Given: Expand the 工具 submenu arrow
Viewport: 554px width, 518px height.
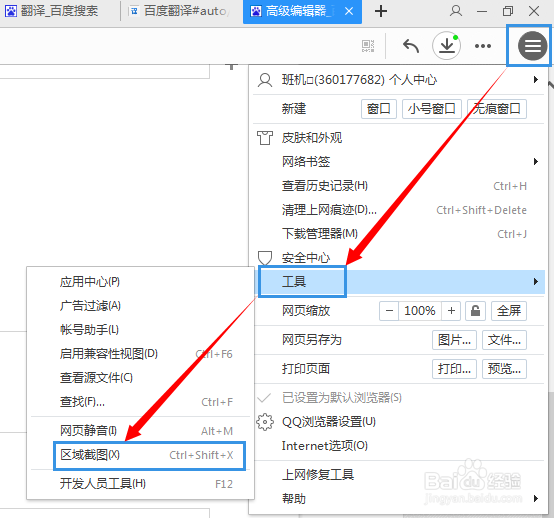Looking at the screenshot, I should [x=536, y=282].
